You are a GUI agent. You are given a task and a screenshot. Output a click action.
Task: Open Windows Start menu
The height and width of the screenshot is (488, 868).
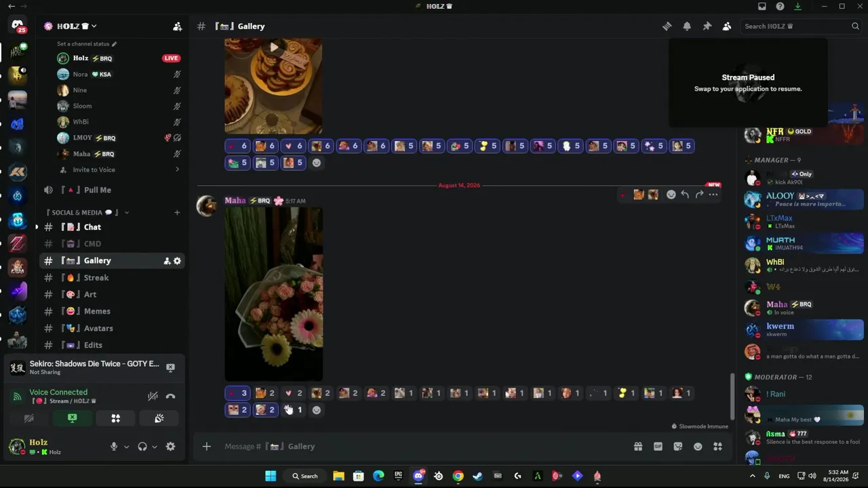coord(271,476)
